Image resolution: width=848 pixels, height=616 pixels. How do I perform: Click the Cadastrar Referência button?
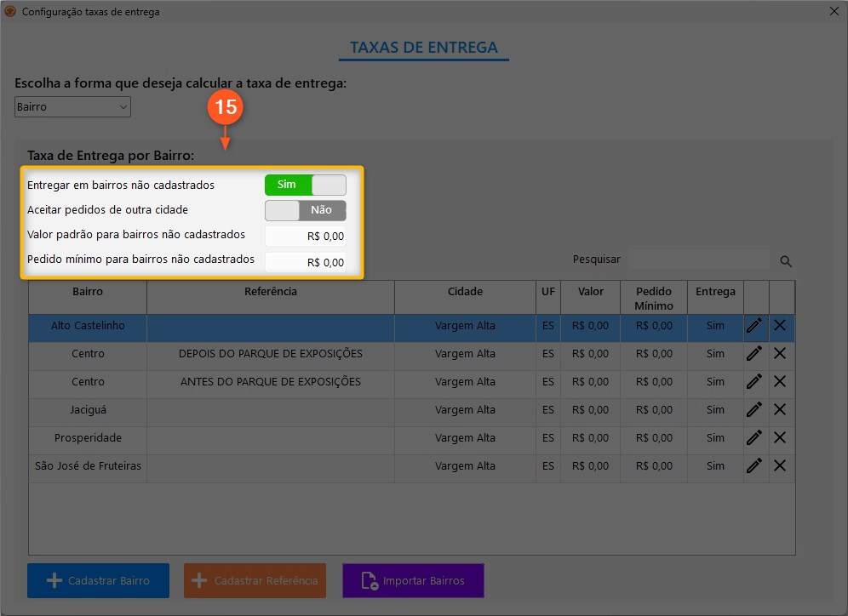click(255, 580)
